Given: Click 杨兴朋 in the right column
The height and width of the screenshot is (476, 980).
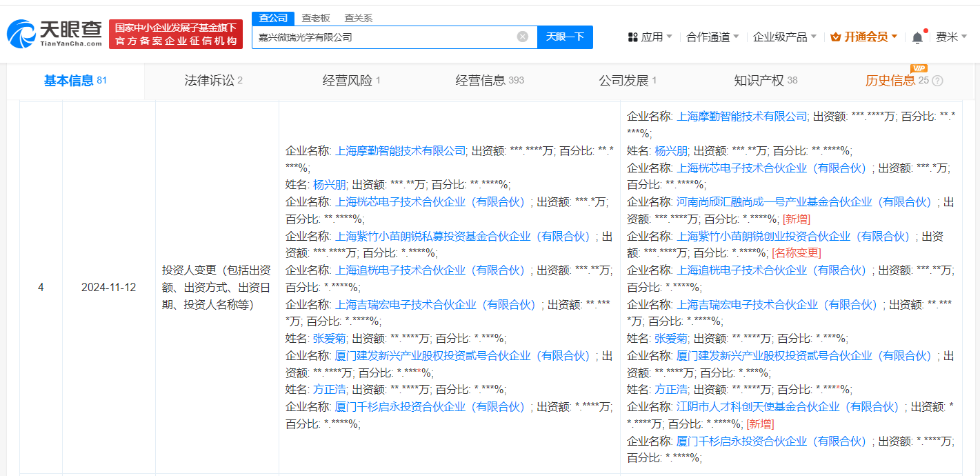Looking at the screenshot, I should point(671,151).
